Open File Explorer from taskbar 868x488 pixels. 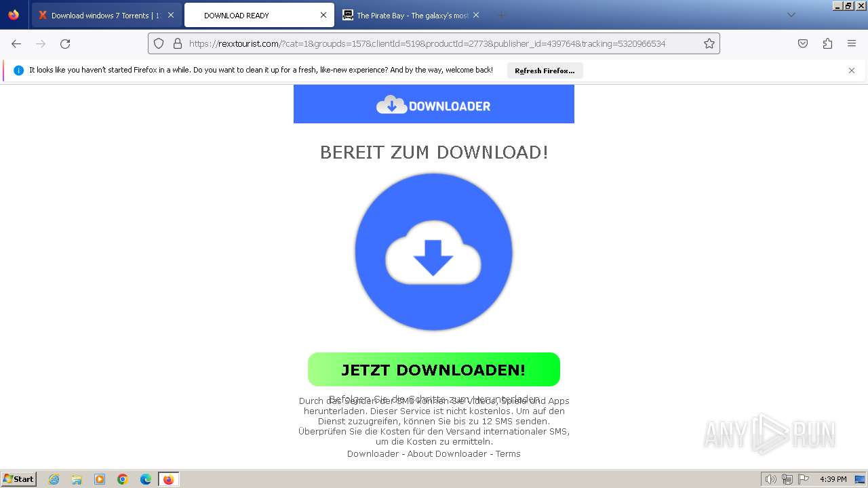[x=77, y=479]
